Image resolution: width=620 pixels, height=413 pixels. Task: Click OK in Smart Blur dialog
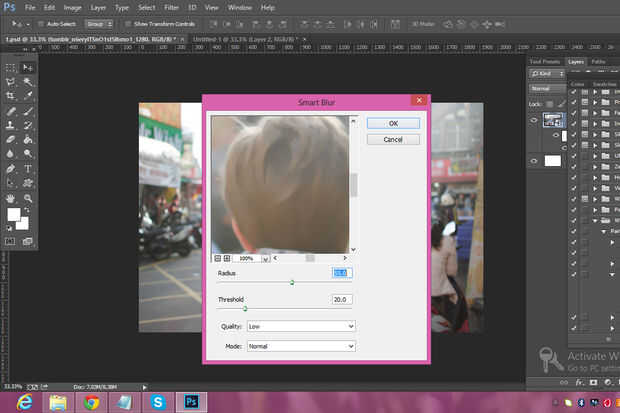pyautogui.click(x=393, y=123)
